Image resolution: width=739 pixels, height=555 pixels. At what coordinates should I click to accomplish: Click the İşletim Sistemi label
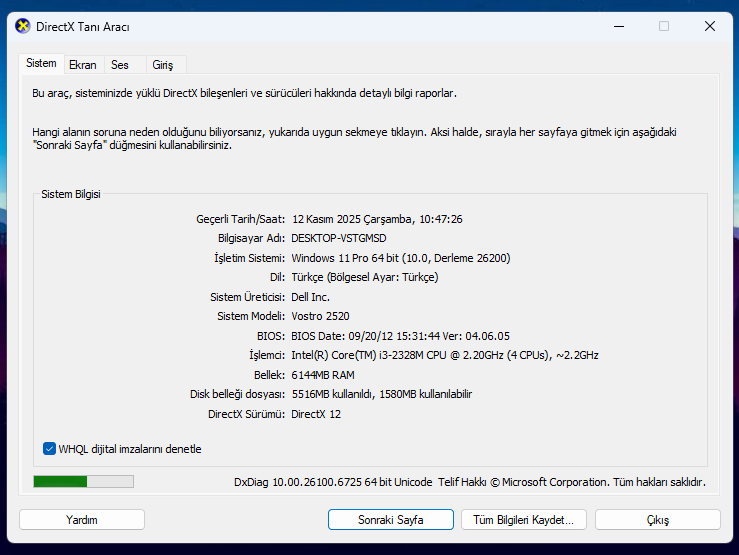249,258
